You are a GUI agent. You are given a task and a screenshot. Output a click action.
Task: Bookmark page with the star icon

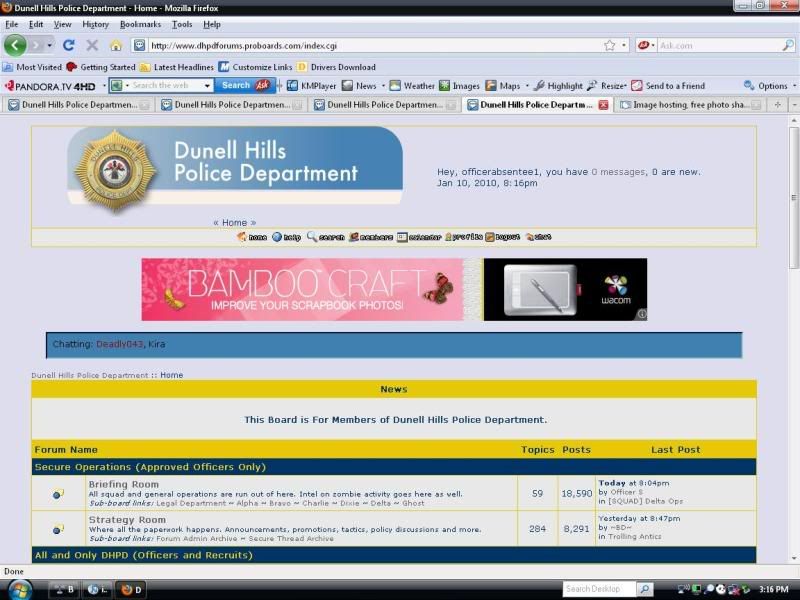(609, 45)
